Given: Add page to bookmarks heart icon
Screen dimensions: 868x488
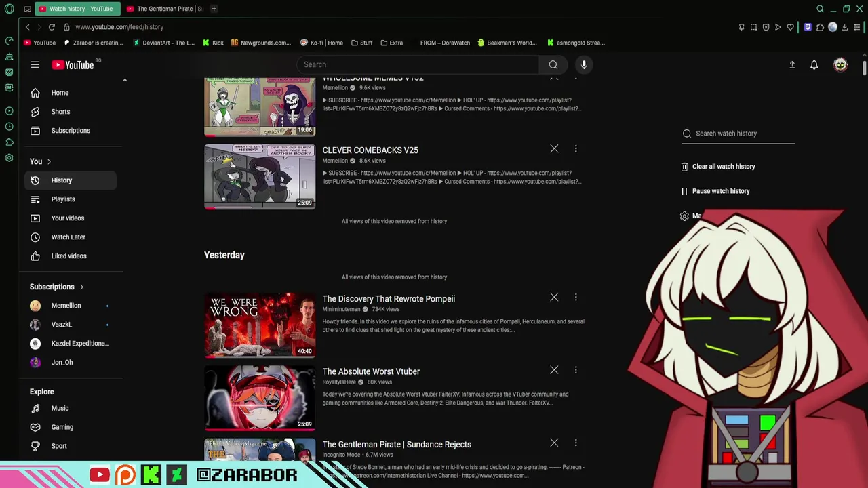Looking at the screenshot, I should pyautogui.click(x=790, y=27).
